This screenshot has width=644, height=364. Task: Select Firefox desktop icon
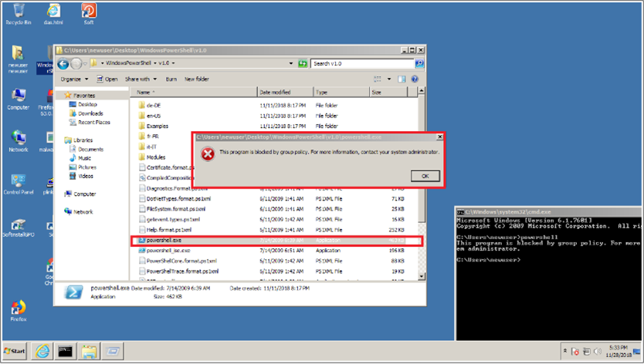(19, 311)
